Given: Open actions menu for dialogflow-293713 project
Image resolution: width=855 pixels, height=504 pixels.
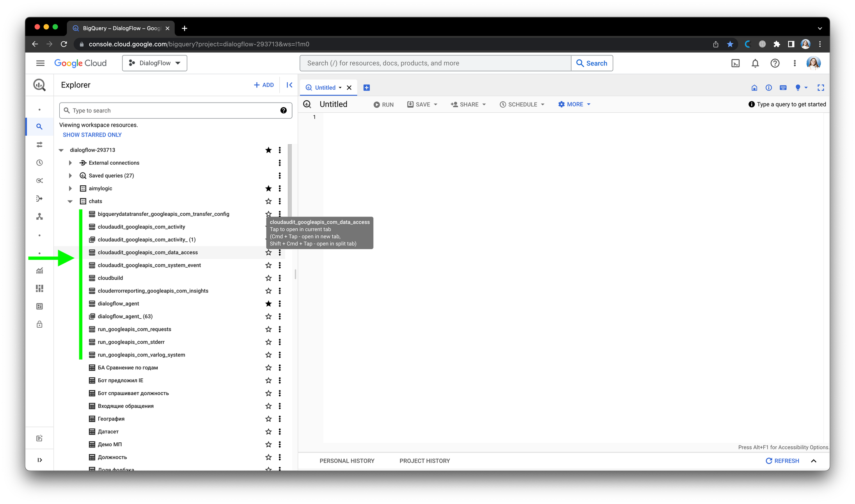Looking at the screenshot, I should (280, 150).
